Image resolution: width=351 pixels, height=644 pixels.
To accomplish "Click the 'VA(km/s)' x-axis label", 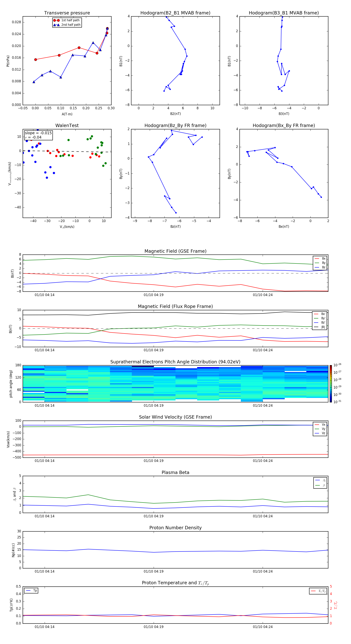I will click(67, 227).
